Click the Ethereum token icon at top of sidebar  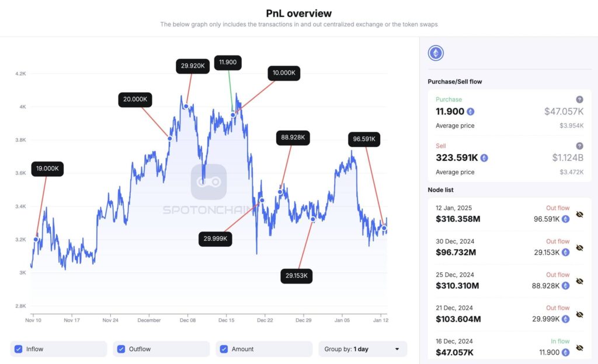pyautogui.click(x=436, y=54)
